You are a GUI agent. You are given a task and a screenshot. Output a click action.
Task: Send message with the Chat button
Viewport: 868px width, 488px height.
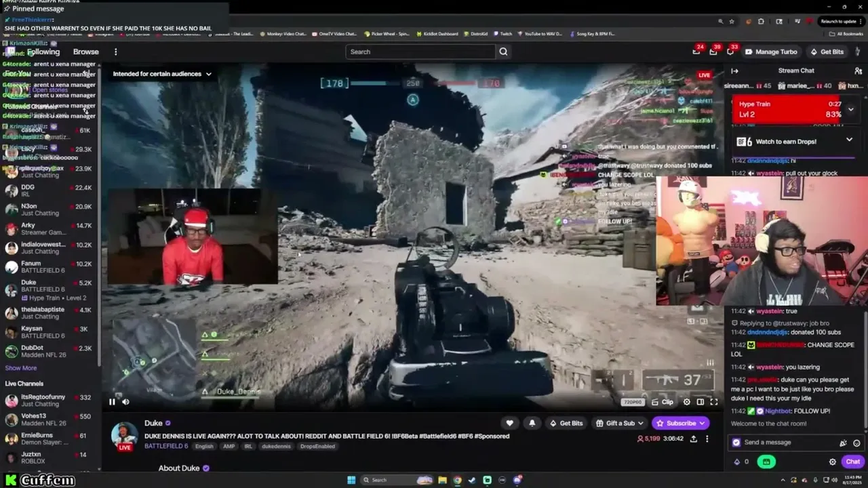(852, 462)
